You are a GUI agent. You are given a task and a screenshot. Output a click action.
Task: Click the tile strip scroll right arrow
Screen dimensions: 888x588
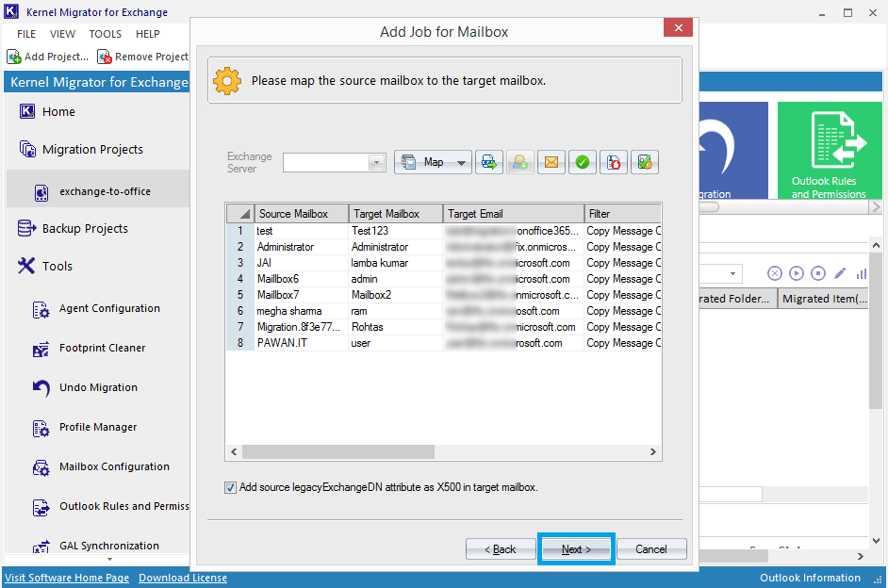point(876,207)
